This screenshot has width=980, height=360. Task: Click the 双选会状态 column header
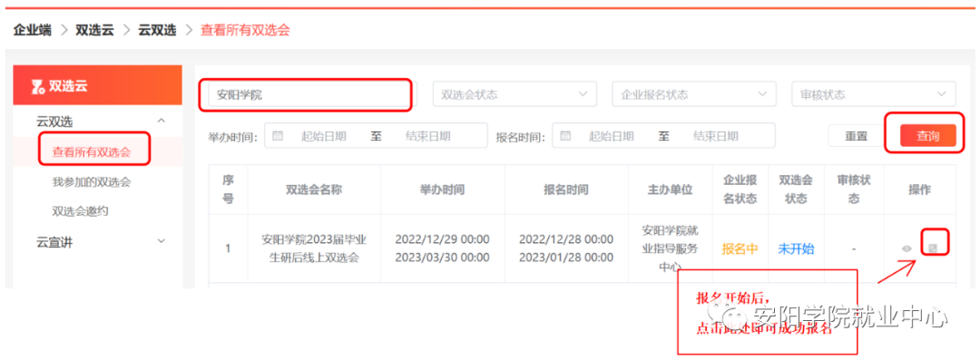tap(796, 190)
